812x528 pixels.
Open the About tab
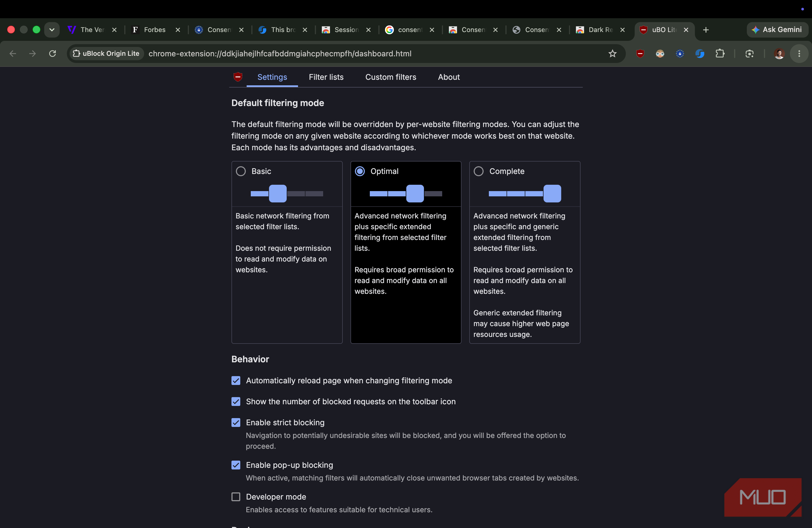click(449, 77)
